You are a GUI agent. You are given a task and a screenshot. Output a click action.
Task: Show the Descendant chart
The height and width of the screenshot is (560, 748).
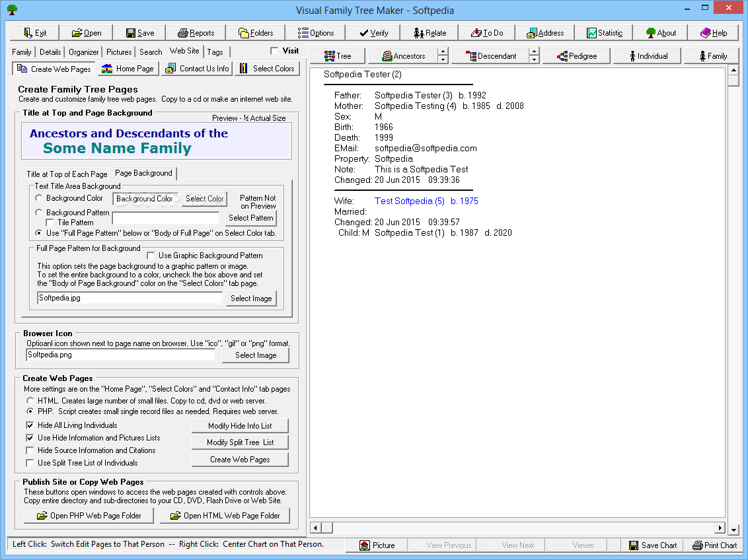point(491,55)
